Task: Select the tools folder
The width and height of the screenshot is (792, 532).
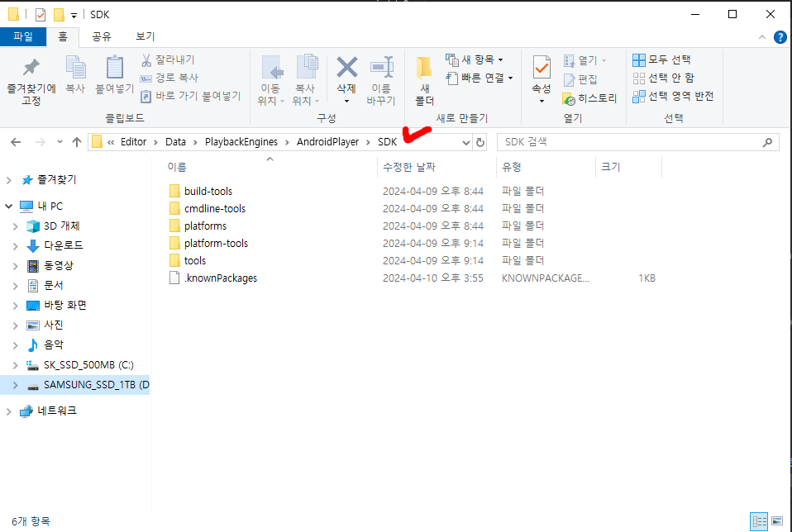Action: click(195, 260)
